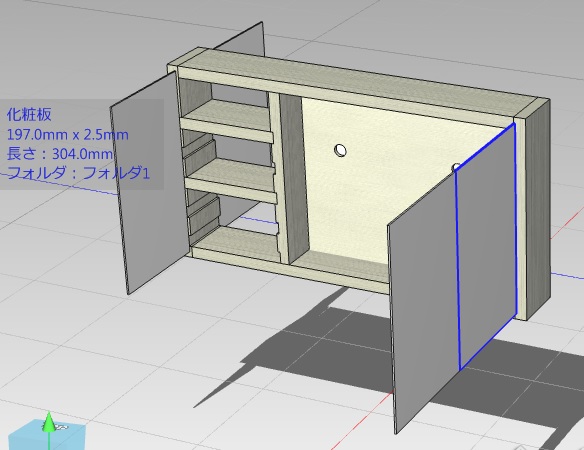Select the upper shelf in left compartment
Viewport: 584px width, 450px height.
point(228,119)
